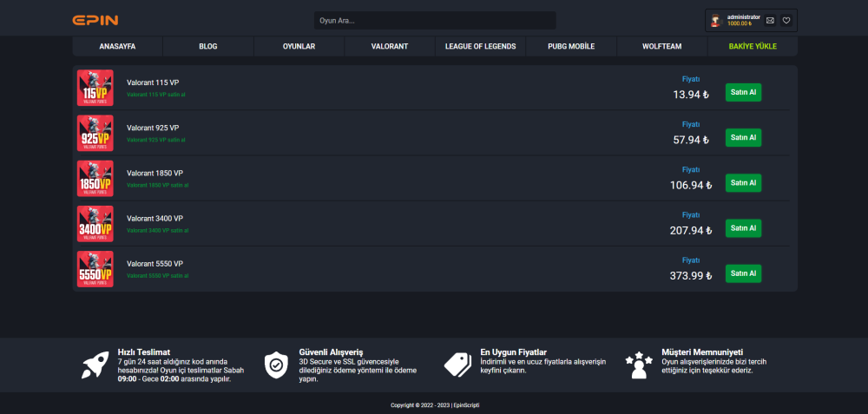This screenshot has width=868, height=414.
Task: Go to ANASAYFA in the navigation
Action: point(117,47)
